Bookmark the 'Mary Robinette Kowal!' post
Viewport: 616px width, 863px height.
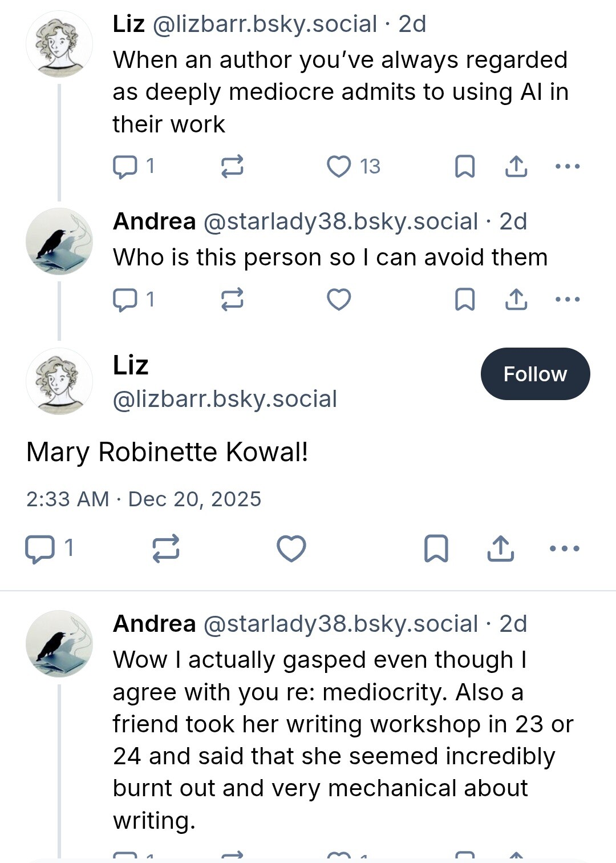[x=436, y=549]
